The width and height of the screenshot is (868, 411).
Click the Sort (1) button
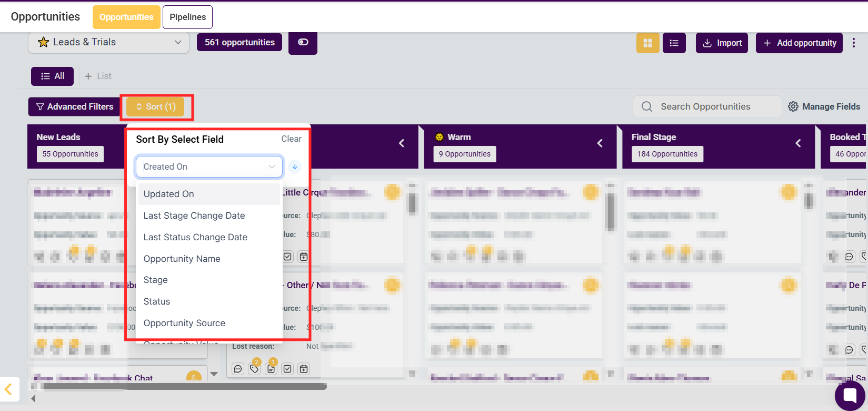pos(155,106)
